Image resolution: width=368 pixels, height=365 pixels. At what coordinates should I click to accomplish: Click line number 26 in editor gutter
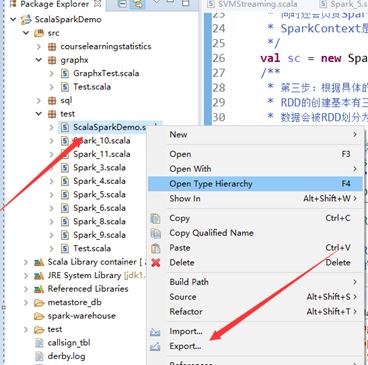coord(219,58)
